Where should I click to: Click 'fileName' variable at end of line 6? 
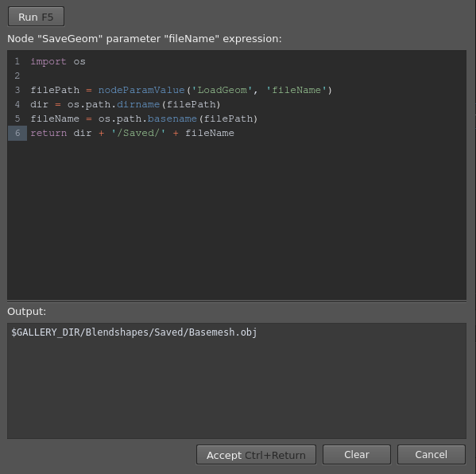210,133
